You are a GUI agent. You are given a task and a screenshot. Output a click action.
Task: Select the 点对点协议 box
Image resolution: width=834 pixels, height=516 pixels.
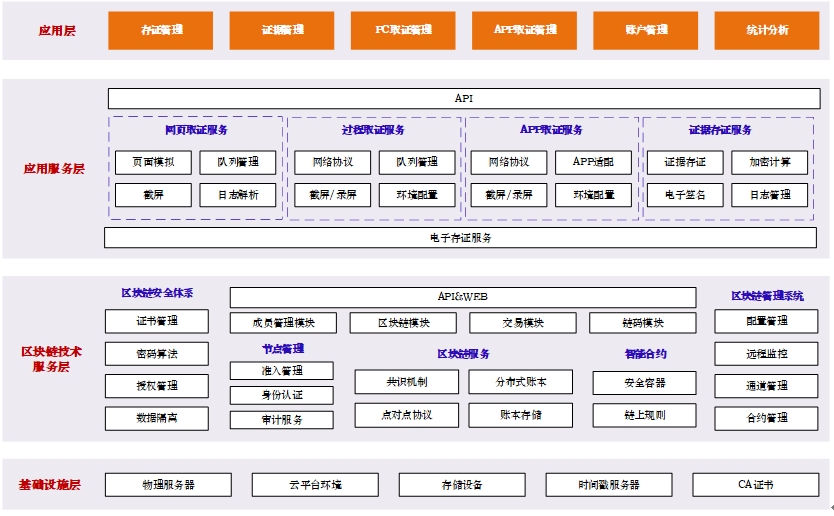[407, 415]
